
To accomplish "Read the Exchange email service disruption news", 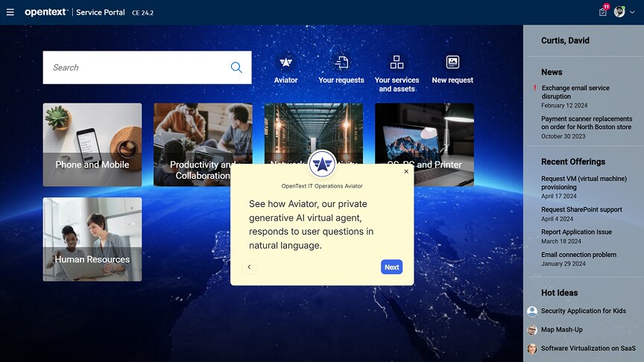I will point(575,92).
